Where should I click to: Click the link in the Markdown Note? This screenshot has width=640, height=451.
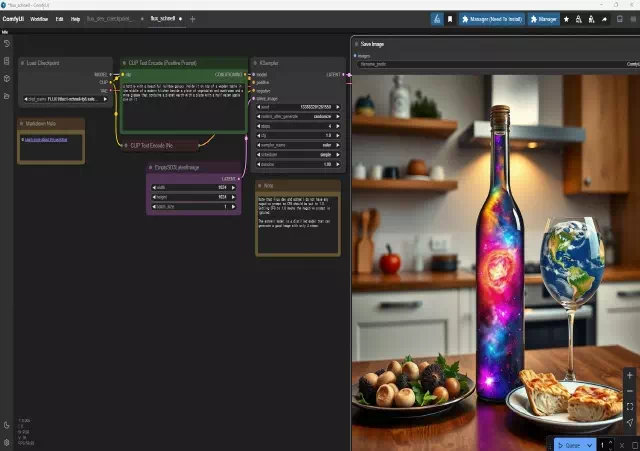[44, 140]
